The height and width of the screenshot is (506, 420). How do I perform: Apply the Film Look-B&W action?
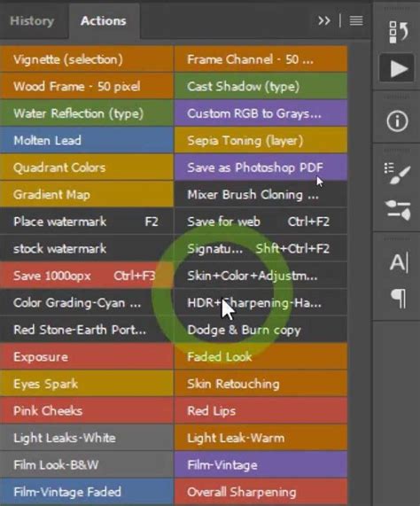87,464
